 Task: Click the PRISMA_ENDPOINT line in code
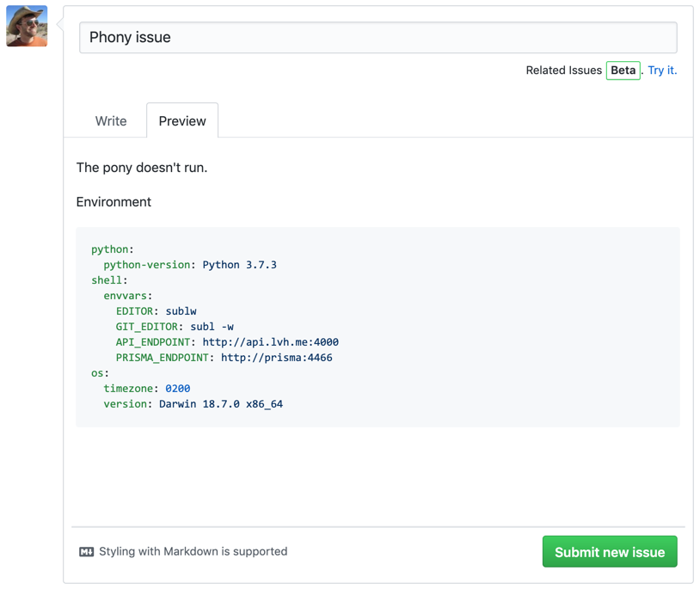[224, 358]
